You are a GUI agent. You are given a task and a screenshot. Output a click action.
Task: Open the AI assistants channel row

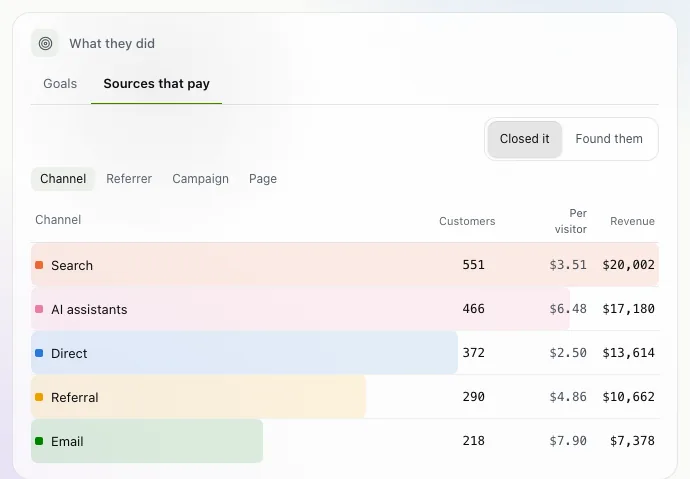point(345,309)
